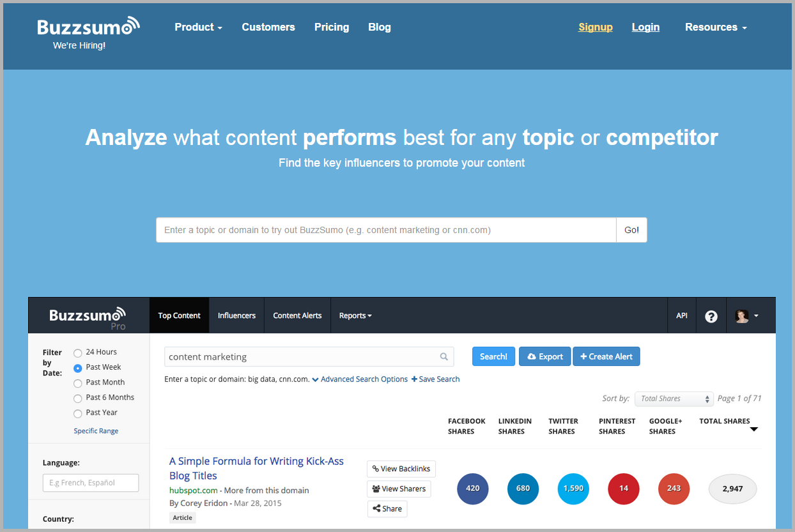795x532 pixels.
Task: Click the Pinterest Shares column header
Action: coord(617,426)
